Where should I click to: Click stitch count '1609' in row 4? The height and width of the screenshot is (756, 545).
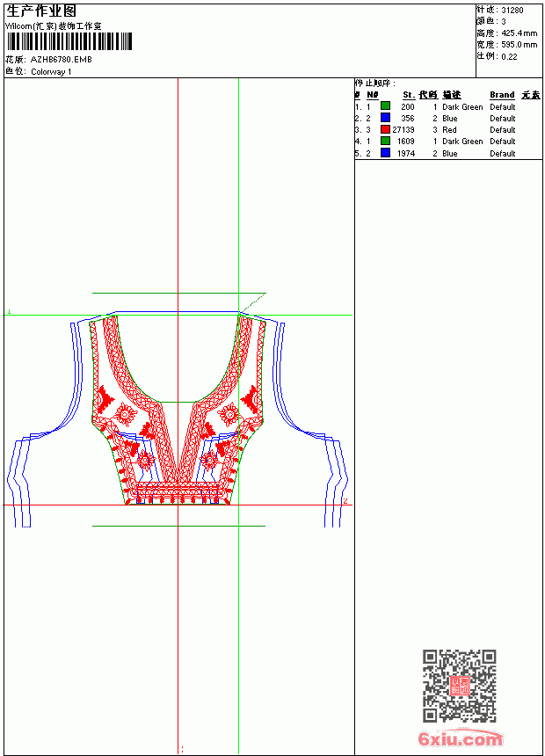[x=405, y=142]
